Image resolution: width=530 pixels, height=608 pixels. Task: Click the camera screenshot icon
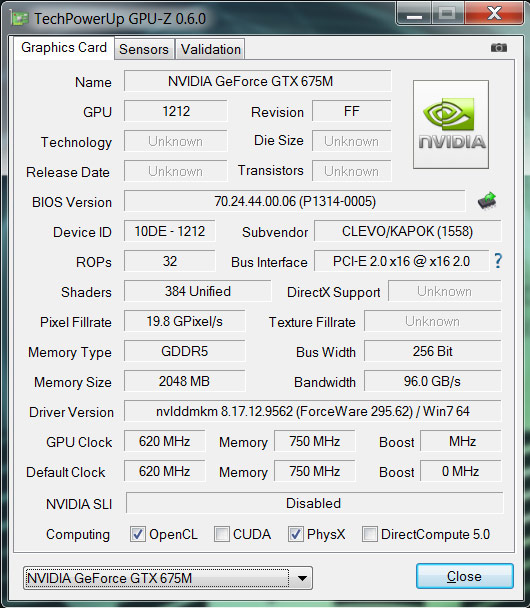pyautogui.click(x=499, y=48)
